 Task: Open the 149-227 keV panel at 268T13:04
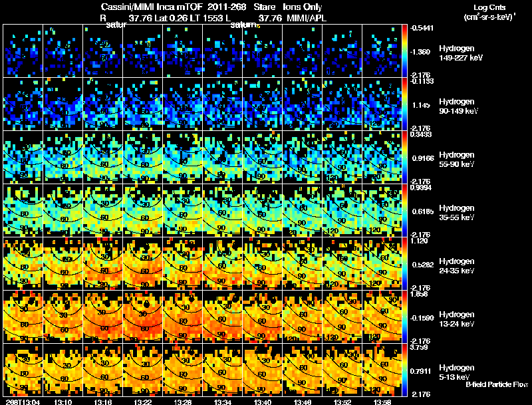tap(23, 51)
